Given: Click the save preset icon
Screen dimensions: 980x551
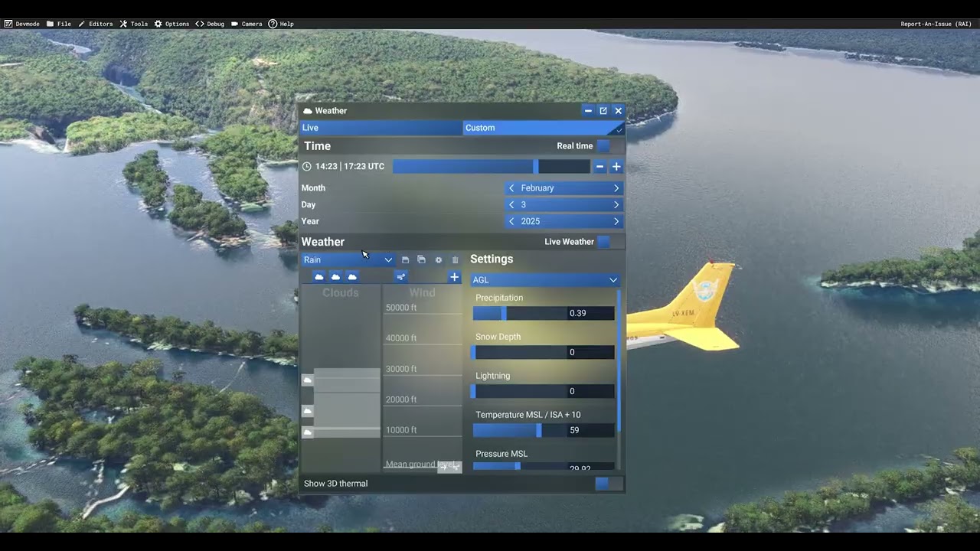Looking at the screenshot, I should click(405, 260).
